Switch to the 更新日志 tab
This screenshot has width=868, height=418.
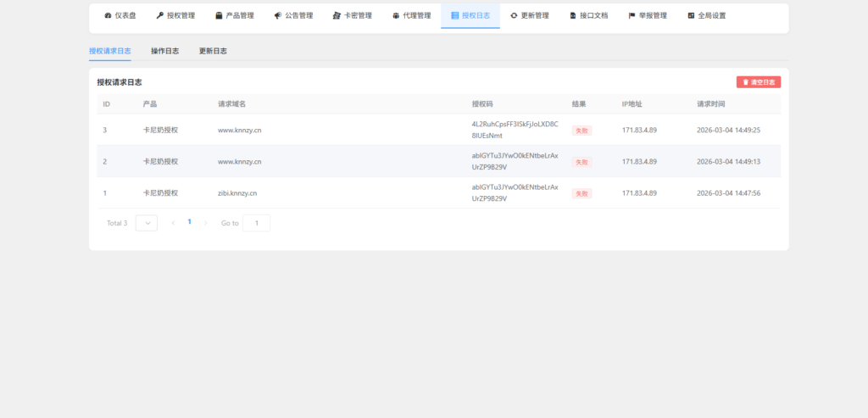coord(213,51)
